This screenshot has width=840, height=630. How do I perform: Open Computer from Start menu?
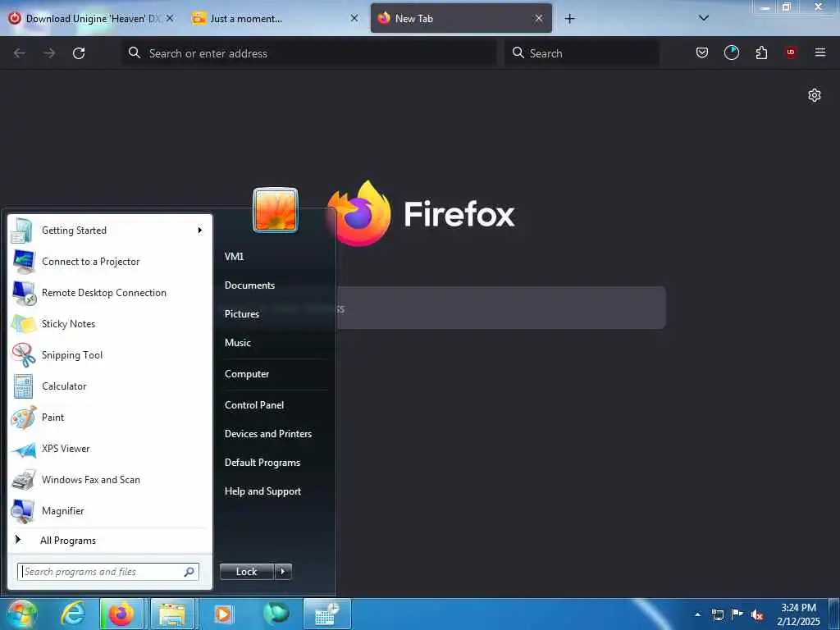[246, 374]
